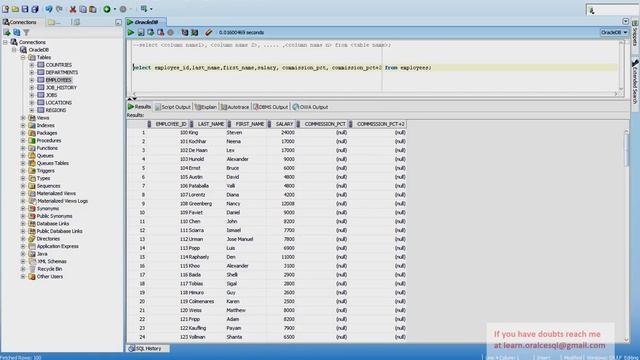Select the LOCATIONS table in tree

pos(58,103)
